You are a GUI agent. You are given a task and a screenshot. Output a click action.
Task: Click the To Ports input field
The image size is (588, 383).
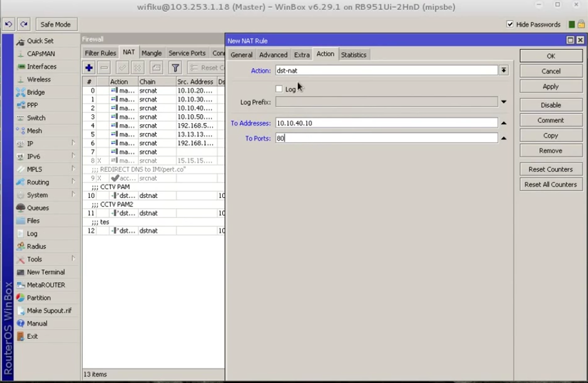pos(387,138)
